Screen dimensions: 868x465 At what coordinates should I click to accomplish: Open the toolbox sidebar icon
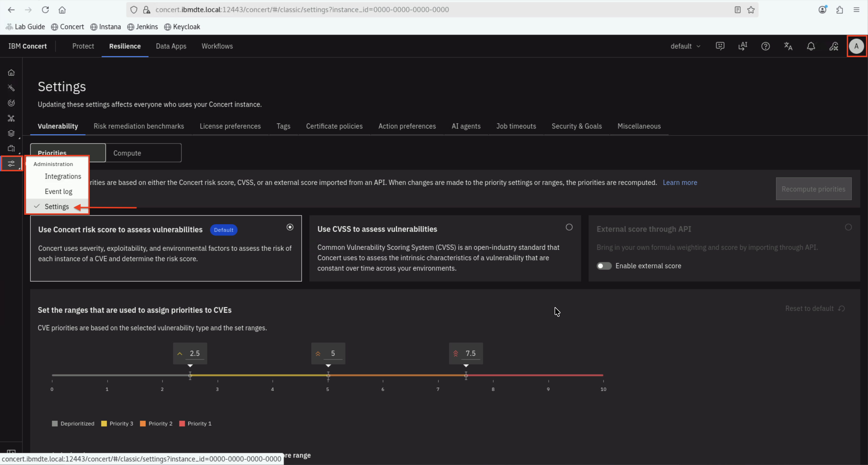pos(11,148)
